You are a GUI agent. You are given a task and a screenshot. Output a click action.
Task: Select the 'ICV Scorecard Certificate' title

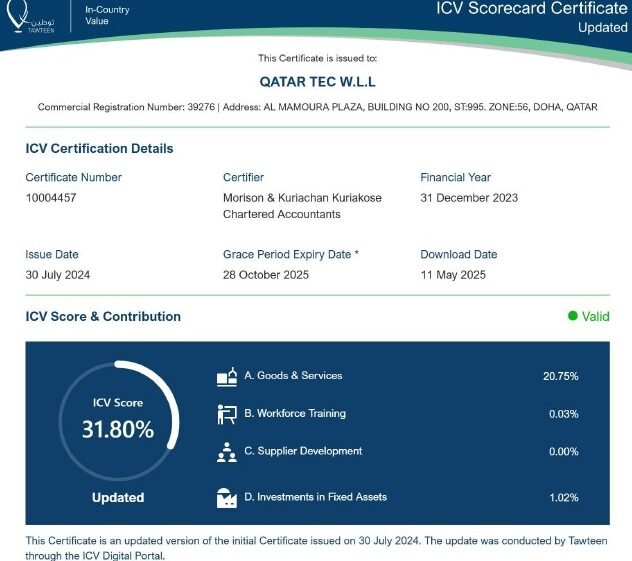pos(532,8)
